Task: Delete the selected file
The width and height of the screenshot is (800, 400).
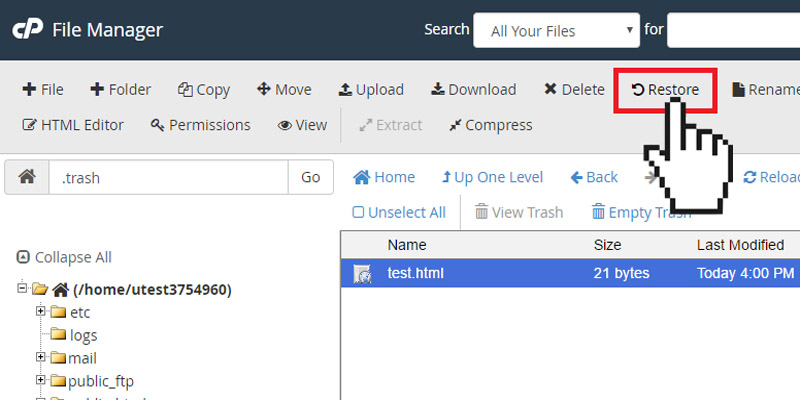Action: [574, 90]
